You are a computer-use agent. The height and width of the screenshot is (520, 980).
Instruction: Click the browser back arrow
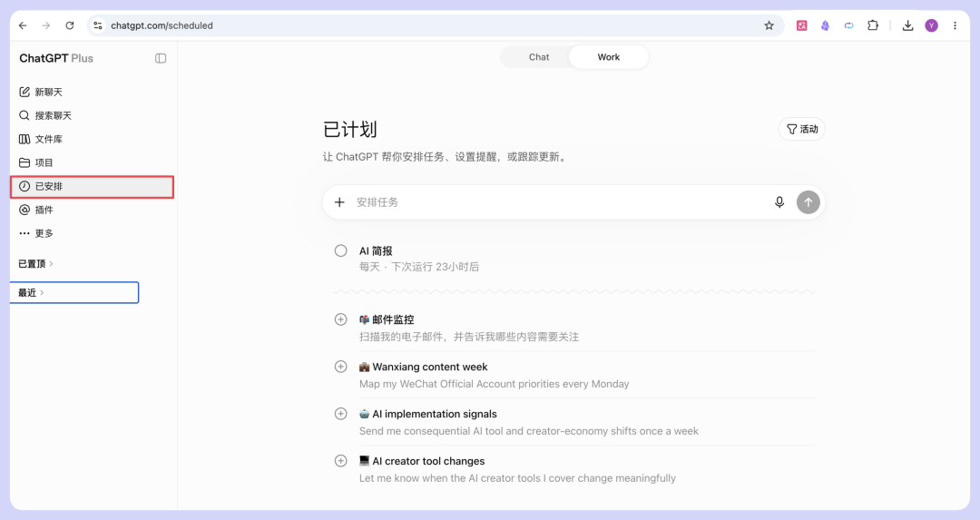point(23,25)
